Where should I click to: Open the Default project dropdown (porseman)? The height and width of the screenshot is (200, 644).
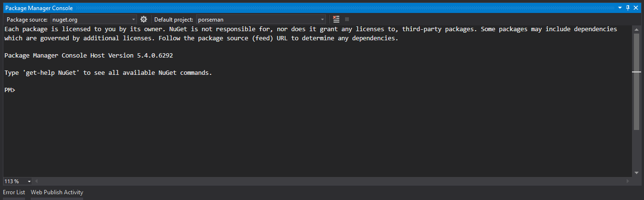pyautogui.click(x=261, y=20)
